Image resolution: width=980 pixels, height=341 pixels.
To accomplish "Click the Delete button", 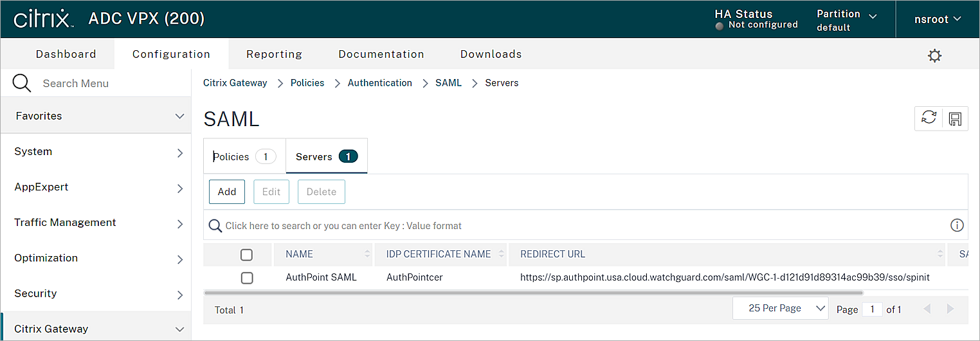I will 322,192.
